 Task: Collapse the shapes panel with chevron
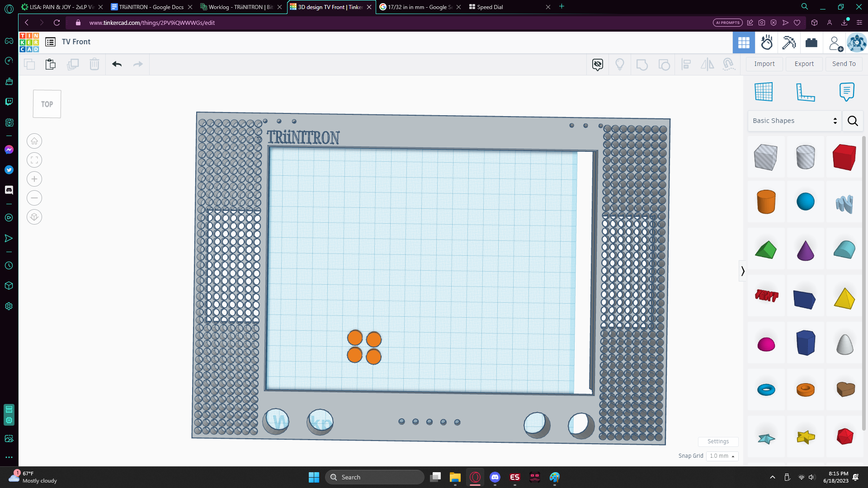742,271
